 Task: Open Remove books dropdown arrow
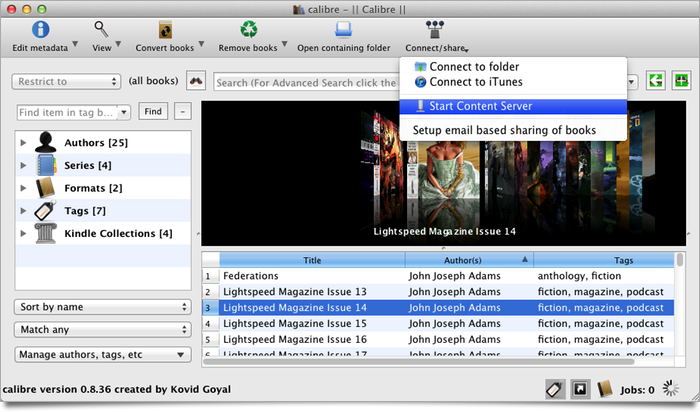(x=284, y=44)
